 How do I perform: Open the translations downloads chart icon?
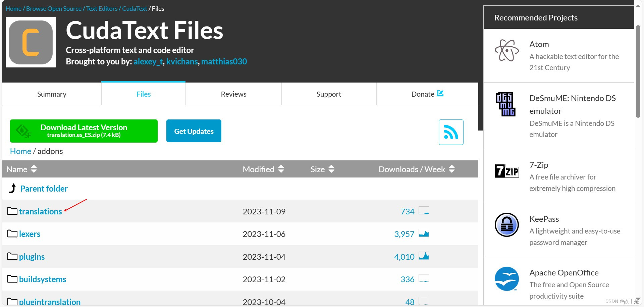coord(424,211)
